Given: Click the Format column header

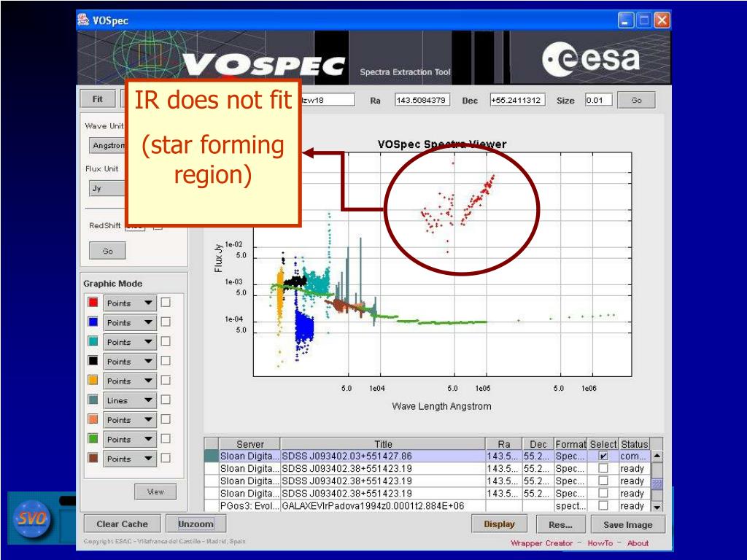Looking at the screenshot, I should (570, 444).
